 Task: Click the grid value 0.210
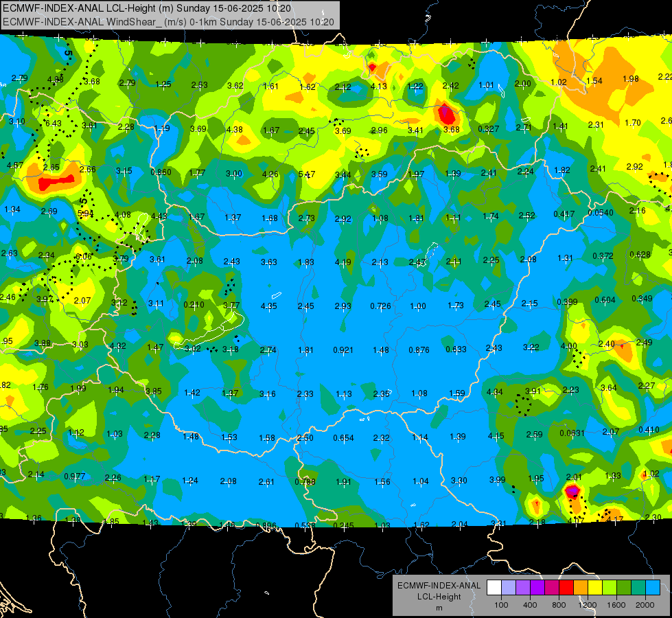point(194,304)
